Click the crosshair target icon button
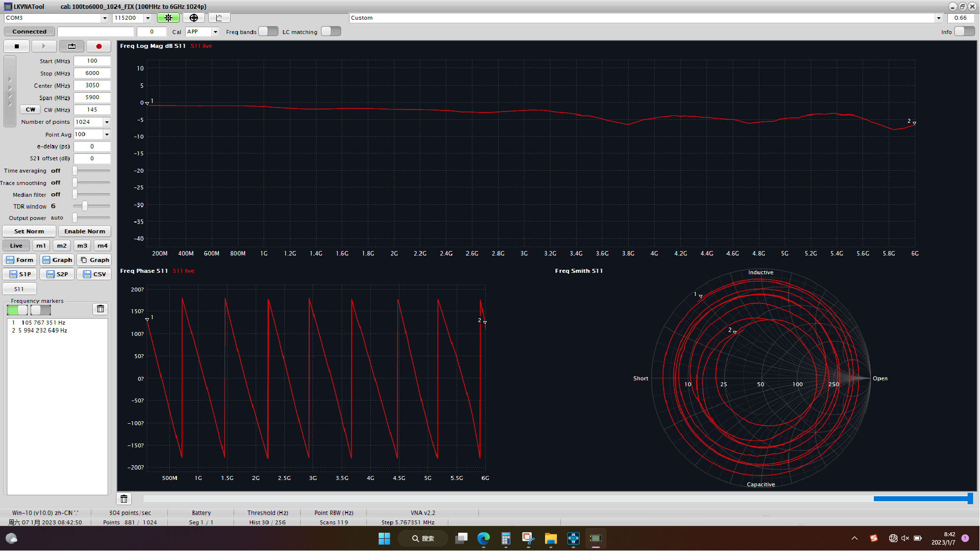Screen dimensions: 980x551 coord(194,18)
